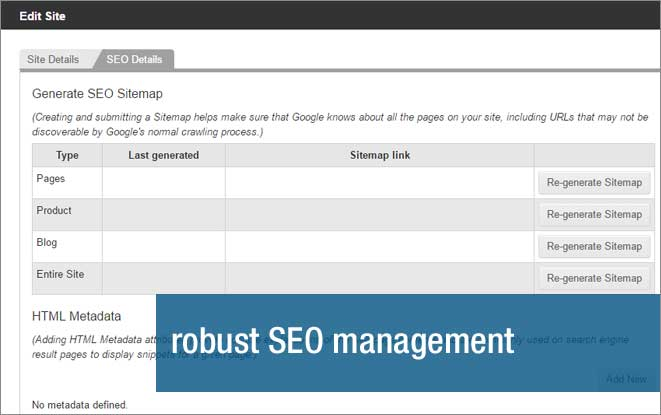The width and height of the screenshot is (661, 415).
Task: Re-generate the sitemap for Pages
Action: (595, 182)
